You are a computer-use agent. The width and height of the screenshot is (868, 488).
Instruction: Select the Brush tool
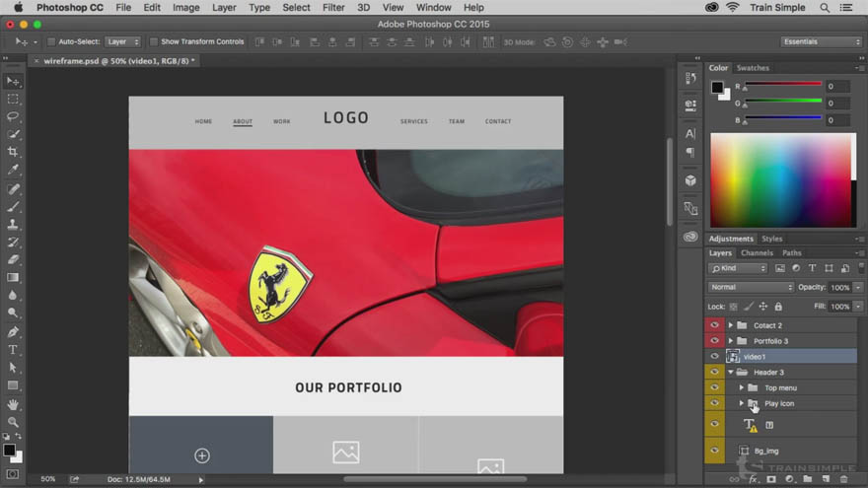coord(13,207)
